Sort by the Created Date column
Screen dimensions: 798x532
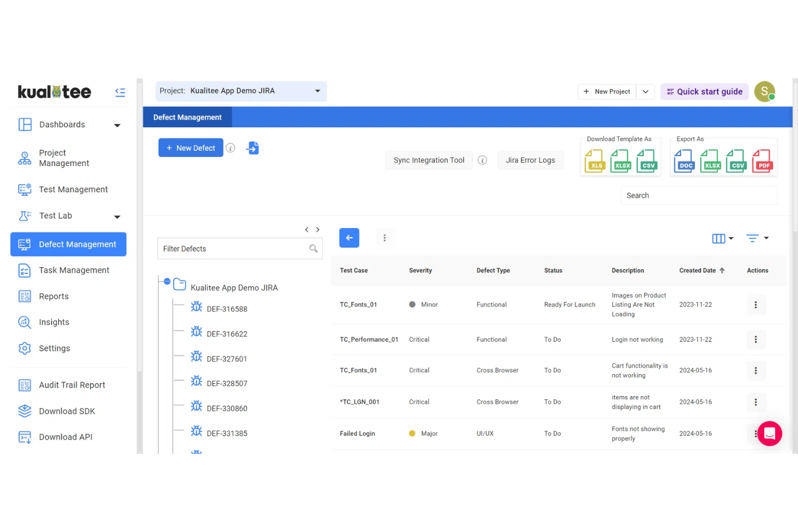click(701, 271)
